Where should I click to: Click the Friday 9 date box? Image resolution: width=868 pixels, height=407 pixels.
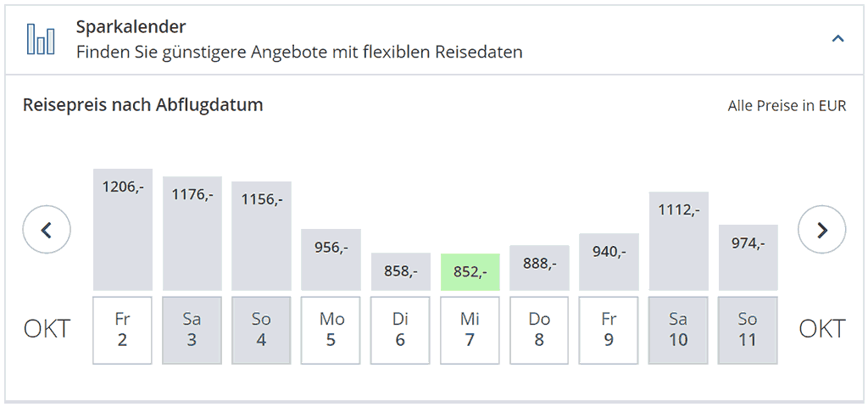(x=609, y=330)
